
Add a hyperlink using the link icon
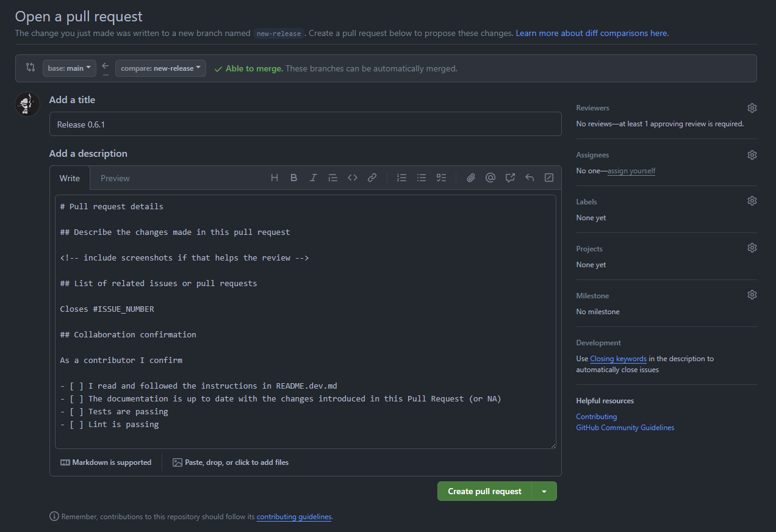tap(372, 178)
